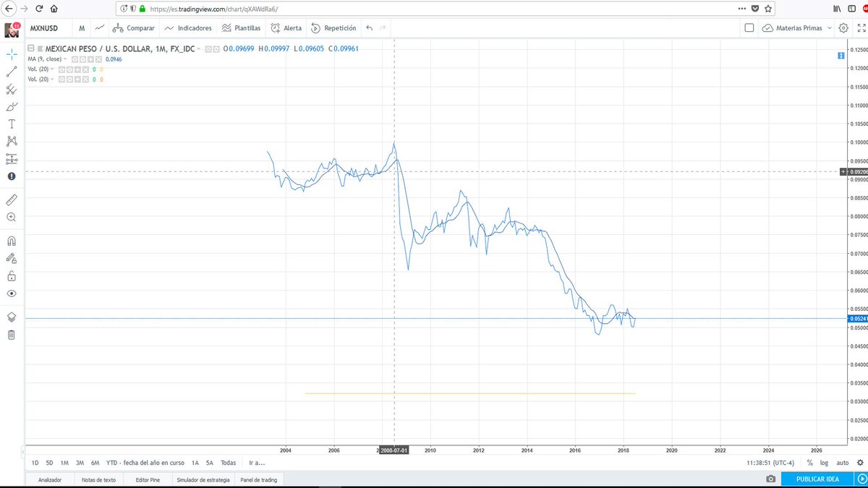The width and height of the screenshot is (868, 488).
Task: Click the blue marker on chart right edge
Action: [841, 55]
